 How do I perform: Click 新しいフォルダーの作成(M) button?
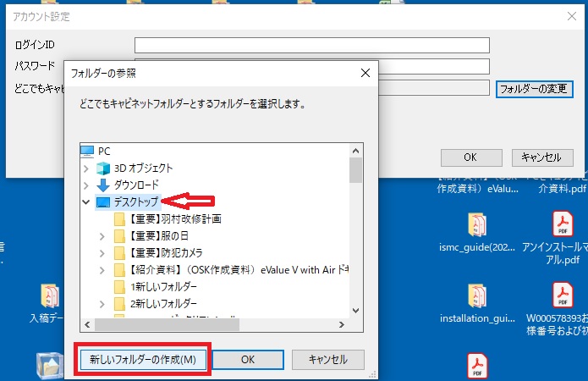pyautogui.click(x=142, y=359)
